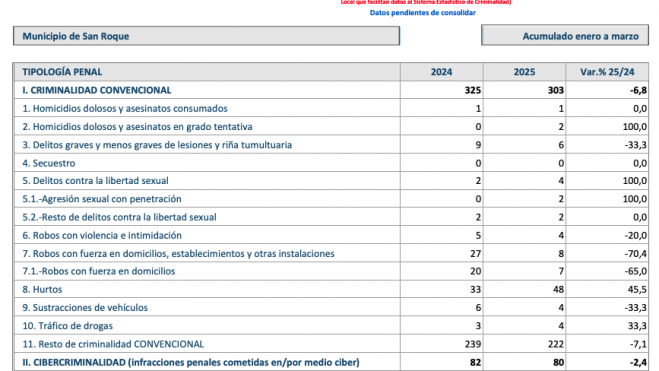Select '11. Resto de criminalidad CONVENCIONAL' row
The image size is (659, 371).
(x=331, y=344)
